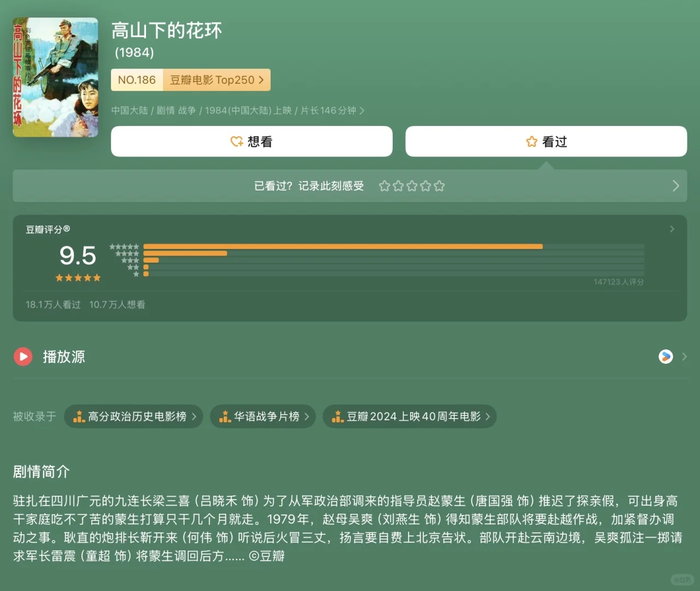Open the 高分政治历史电影榜 list
Screen dimensions: 700x591
133,416
